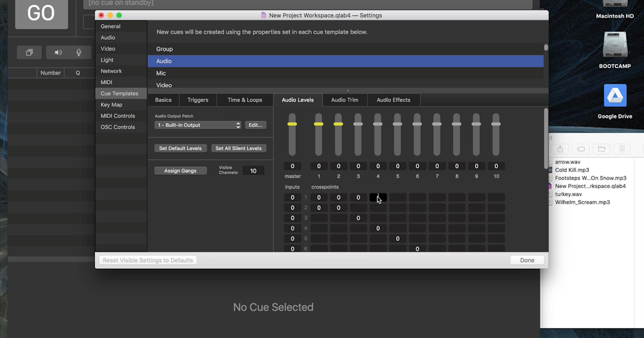644x338 pixels.
Task: Click the Set All Silent Levels button
Action: point(239,148)
